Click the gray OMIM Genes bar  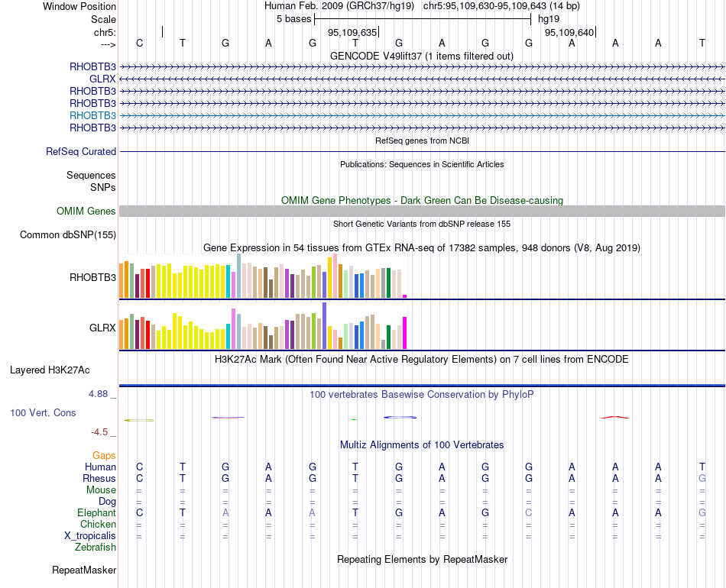pyautogui.click(x=422, y=211)
